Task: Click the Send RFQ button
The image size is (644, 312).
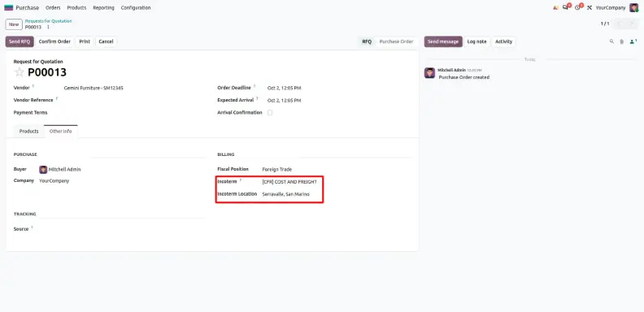Action: (20, 41)
